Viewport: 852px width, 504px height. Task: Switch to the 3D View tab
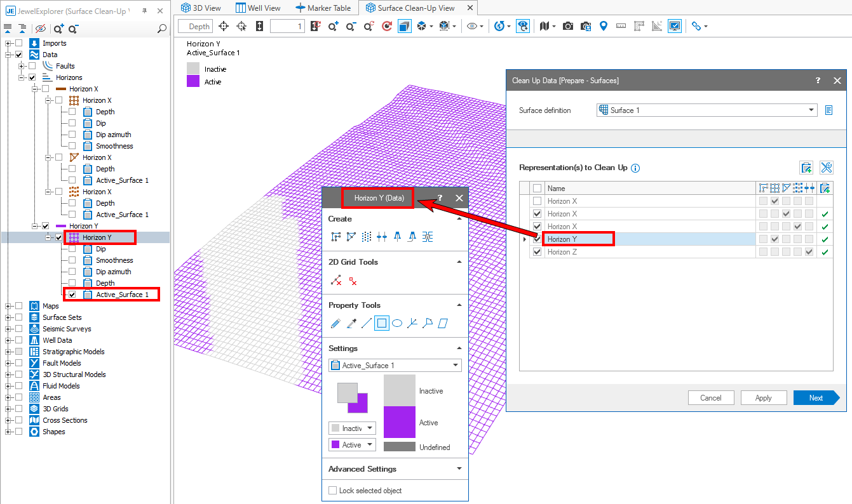[201, 8]
